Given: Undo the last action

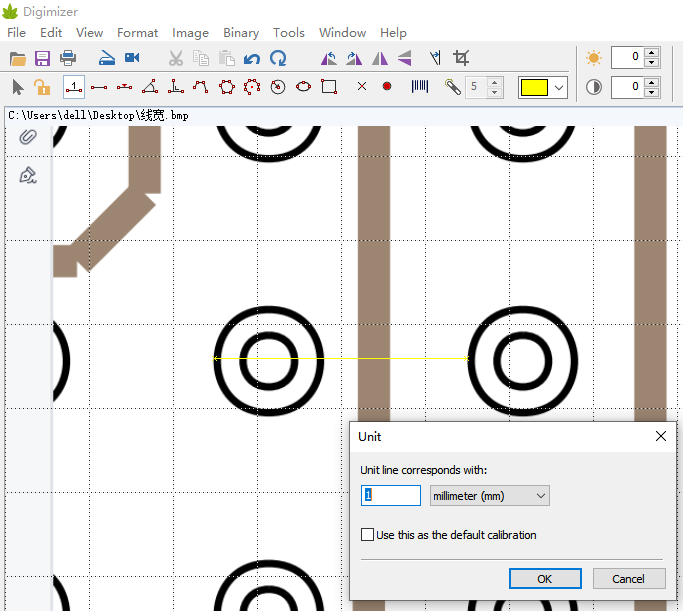Looking at the screenshot, I should 252,58.
